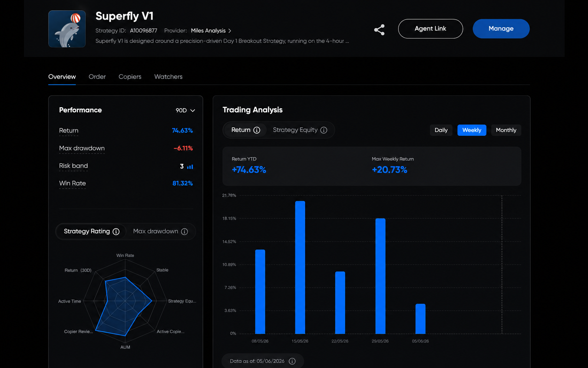The height and width of the screenshot is (368, 588).
Task: Switch to the Strategy Equity view
Action: (x=300, y=130)
